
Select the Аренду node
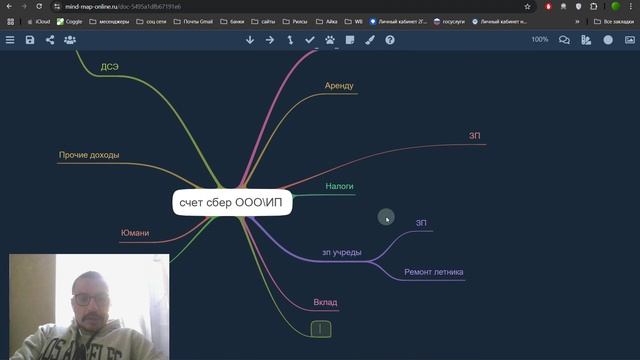339,86
